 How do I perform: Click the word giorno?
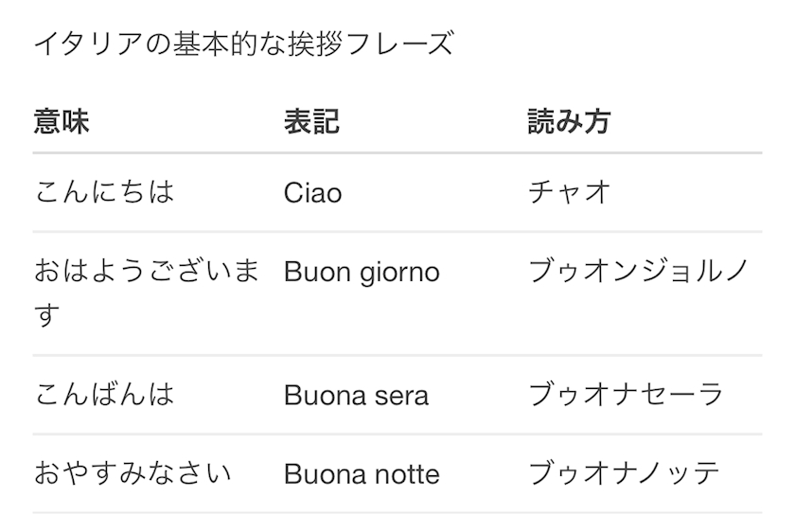point(400,274)
